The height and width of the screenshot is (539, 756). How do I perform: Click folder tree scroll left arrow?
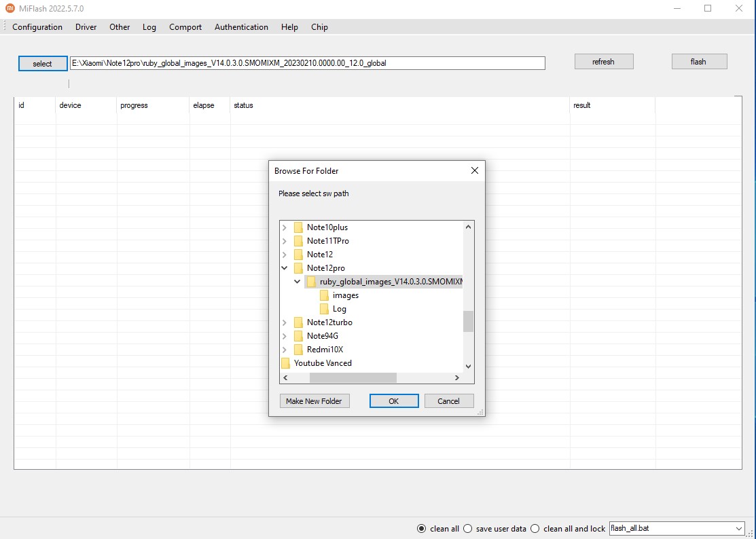(285, 377)
